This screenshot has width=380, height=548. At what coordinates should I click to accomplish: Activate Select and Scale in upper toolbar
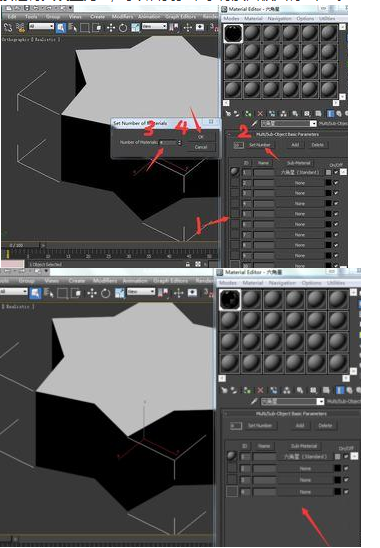tap(135, 27)
